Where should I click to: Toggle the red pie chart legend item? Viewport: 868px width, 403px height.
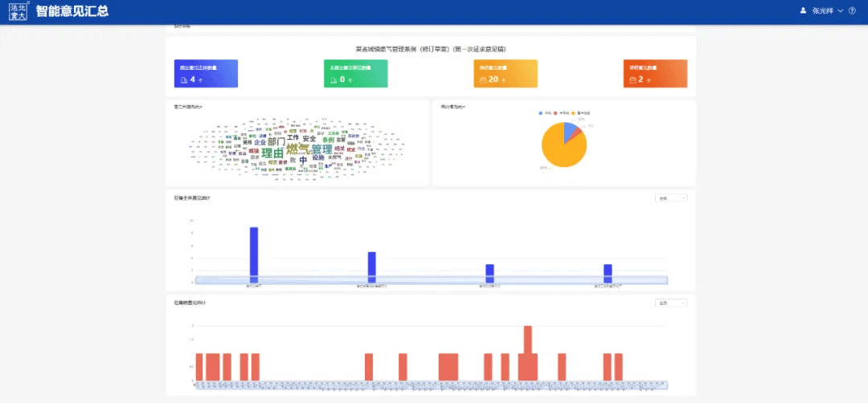(555, 113)
